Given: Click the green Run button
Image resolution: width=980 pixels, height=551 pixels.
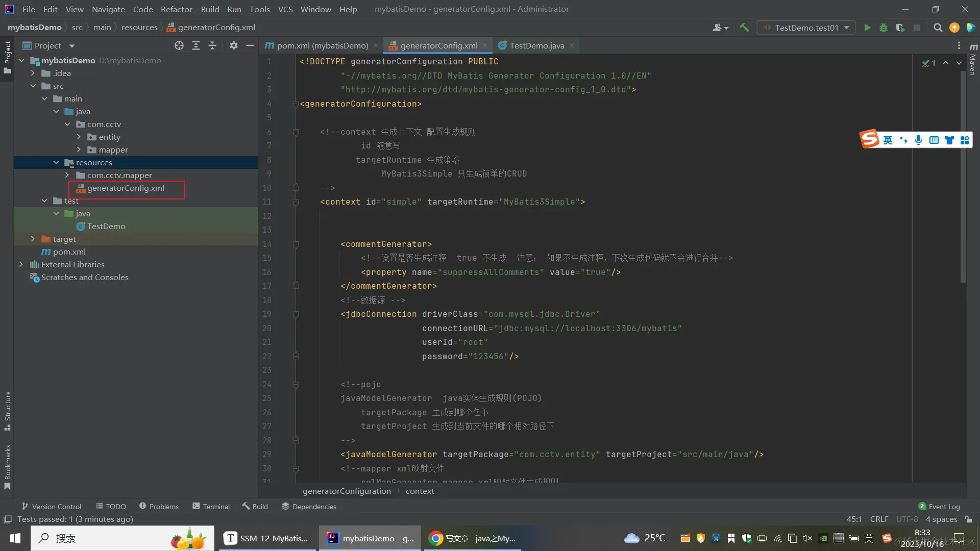Looking at the screenshot, I should [867, 28].
